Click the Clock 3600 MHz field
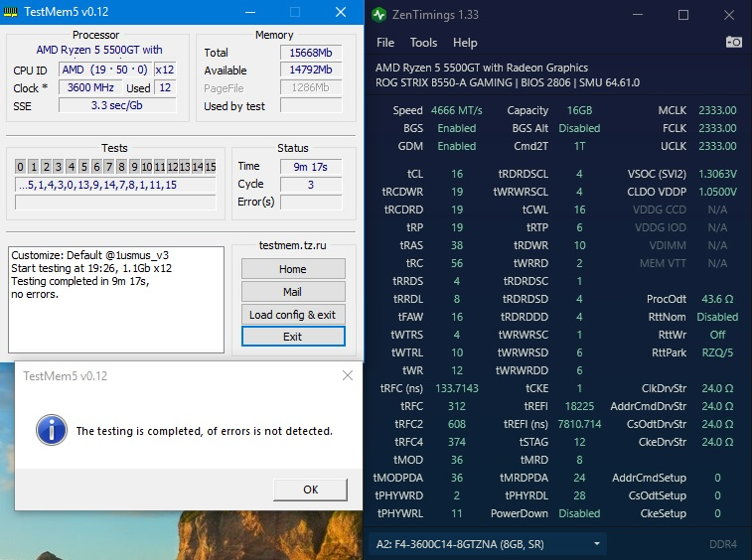Image resolution: width=752 pixels, height=560 pixels. point(89,87)
